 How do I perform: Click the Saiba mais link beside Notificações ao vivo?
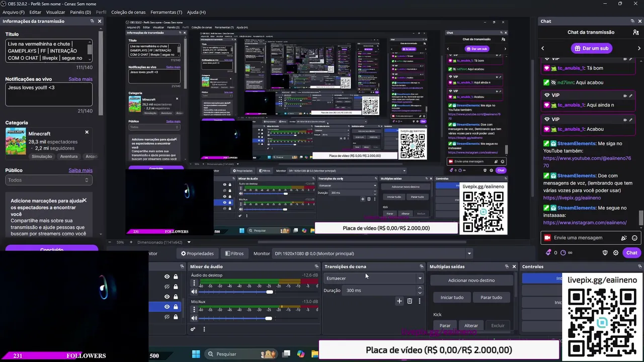tap(80, 79)
